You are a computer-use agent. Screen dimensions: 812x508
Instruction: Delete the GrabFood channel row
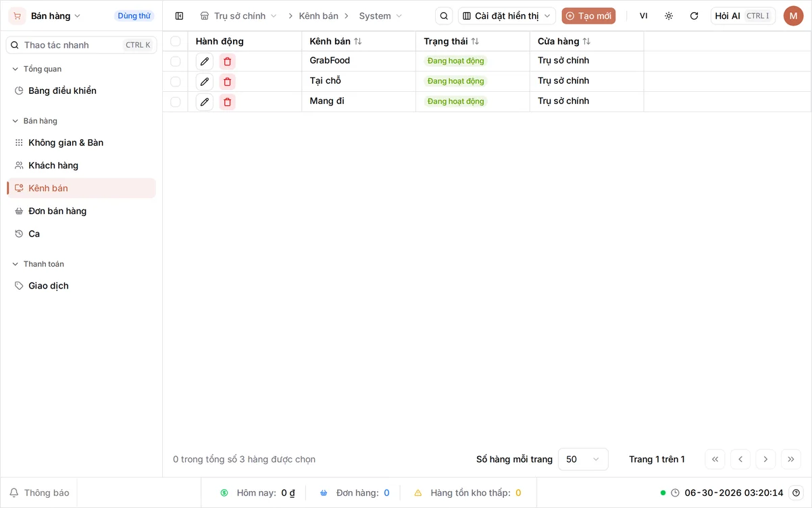coord(227,61)
